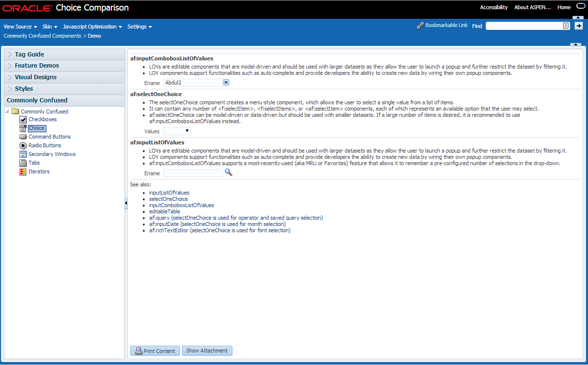The width and height of the screenshot is (588, 365).
Task: Click the Checkboxes tree icon
Action: [x=23, y=120]
